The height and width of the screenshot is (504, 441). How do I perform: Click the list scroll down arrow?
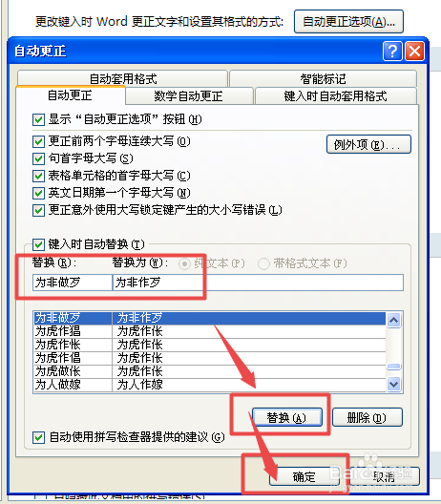click(393, 384)
